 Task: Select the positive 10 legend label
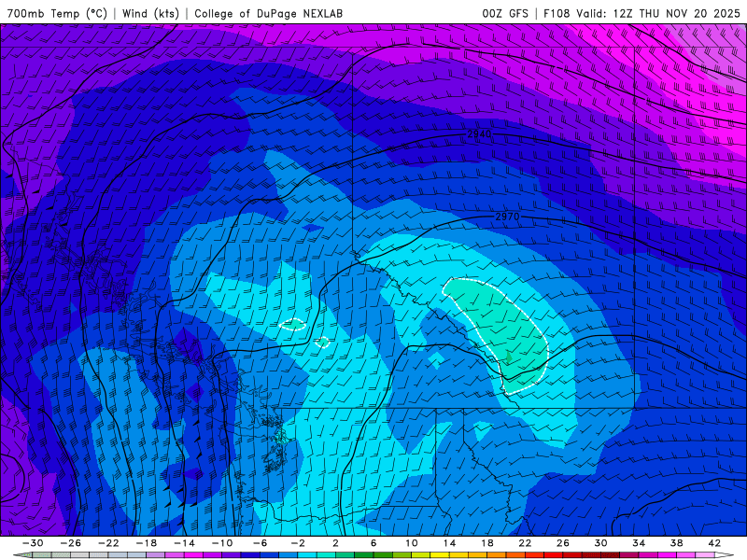[412, 543]
